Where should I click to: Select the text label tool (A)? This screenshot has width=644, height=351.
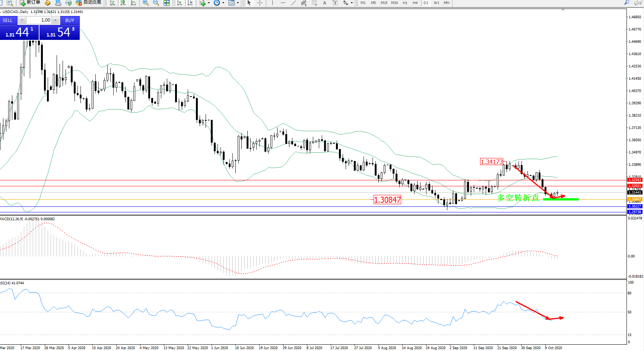(x=324, y=3)
